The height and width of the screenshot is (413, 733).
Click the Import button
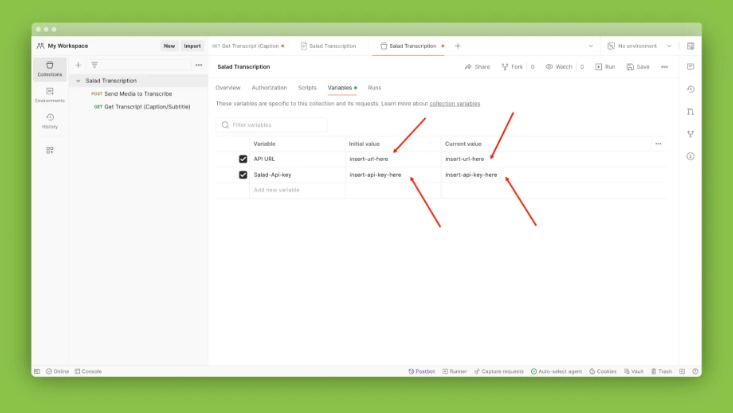pos(192,46)
